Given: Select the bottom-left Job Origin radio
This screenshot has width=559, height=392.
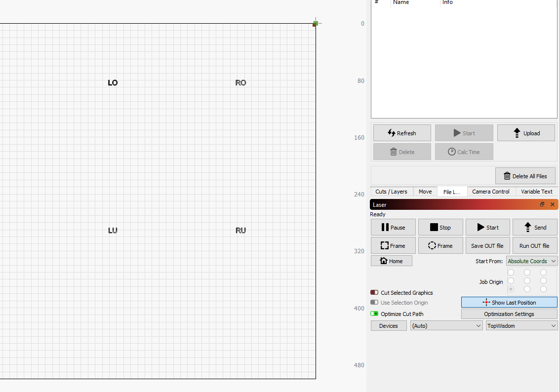Looking at the screenshot, I should pyautogui.click(x=511, y=289).
